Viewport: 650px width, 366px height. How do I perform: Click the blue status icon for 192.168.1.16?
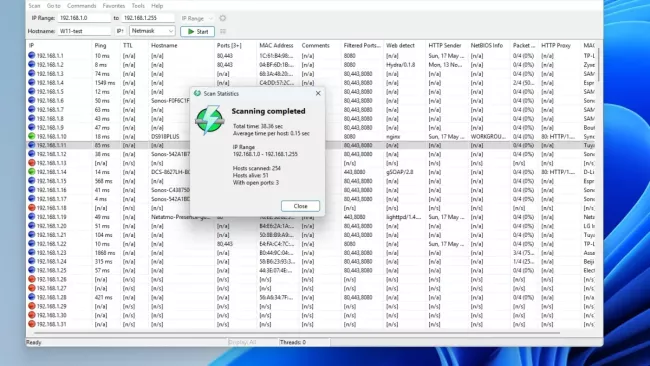tap(32, 190)
